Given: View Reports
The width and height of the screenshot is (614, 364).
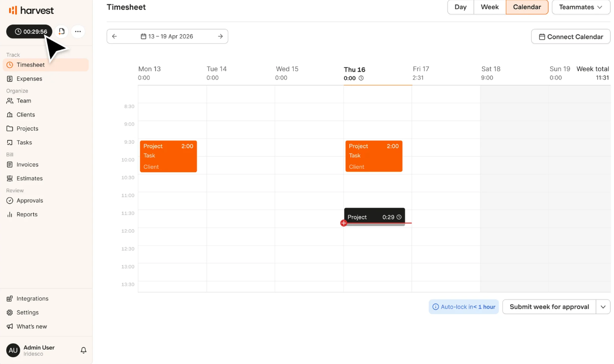Looking at the screenshot, I should 46,215.
